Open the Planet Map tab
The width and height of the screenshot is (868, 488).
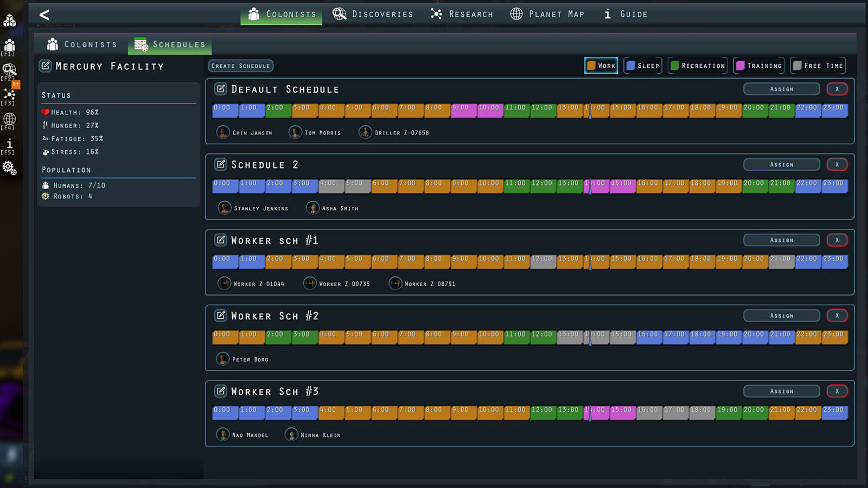547,14
